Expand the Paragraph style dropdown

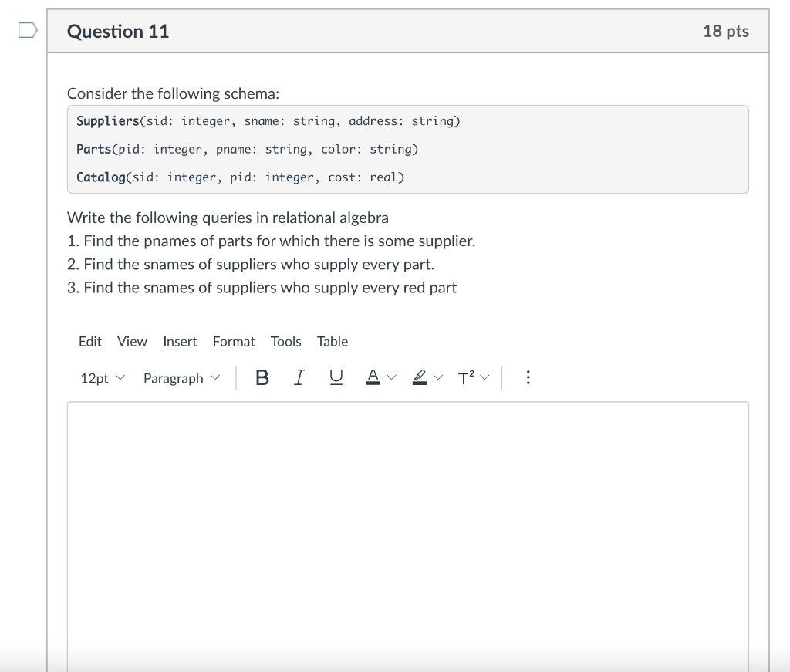tap(181, 378)
